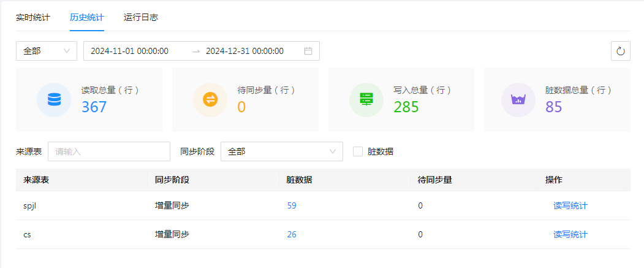Open dirty data count 26 link

[292, 234]
